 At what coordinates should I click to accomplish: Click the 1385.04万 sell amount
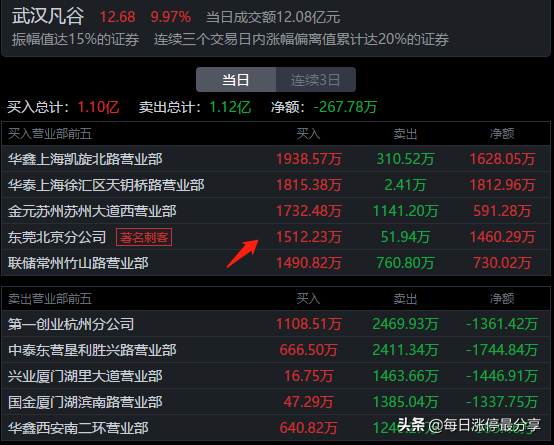point(405,402)
